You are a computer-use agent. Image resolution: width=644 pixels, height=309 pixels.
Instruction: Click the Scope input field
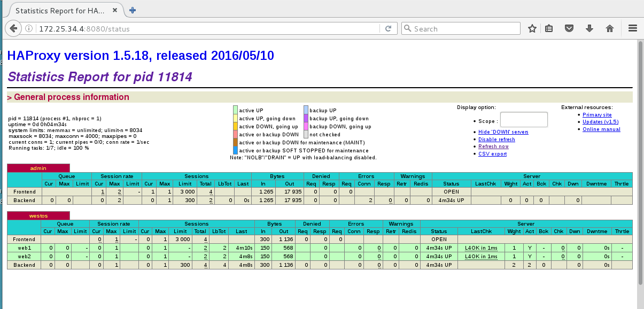pyautogui.click(x=524, y=120)
